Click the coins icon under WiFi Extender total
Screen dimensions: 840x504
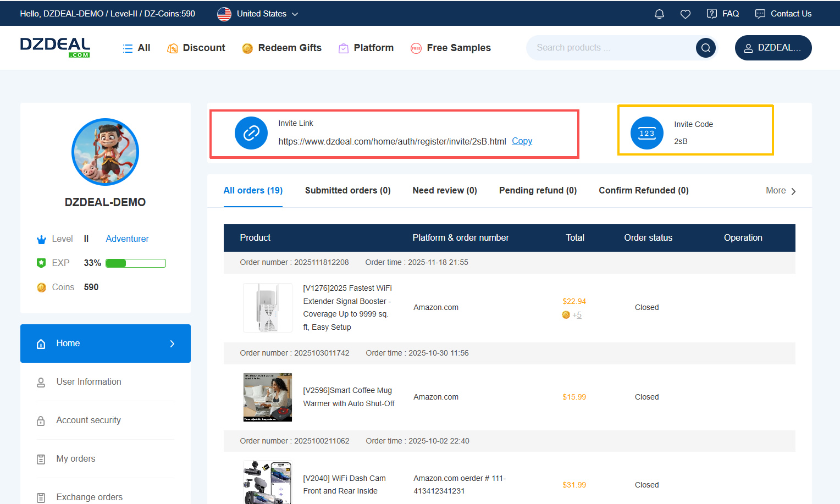coord(566,315)
